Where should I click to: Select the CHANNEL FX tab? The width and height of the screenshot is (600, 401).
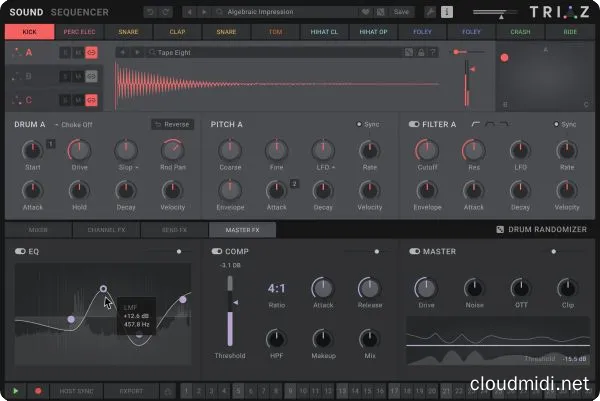coord(106,230)
